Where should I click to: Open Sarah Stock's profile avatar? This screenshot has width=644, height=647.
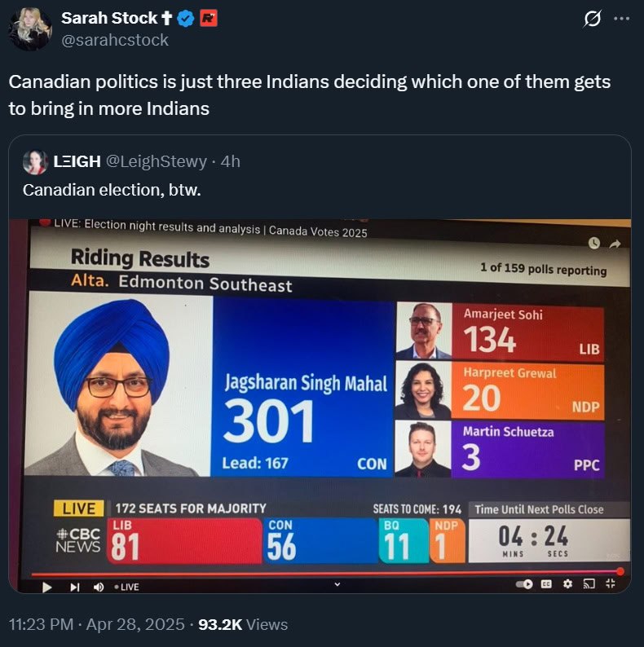(x=30, y=29)
